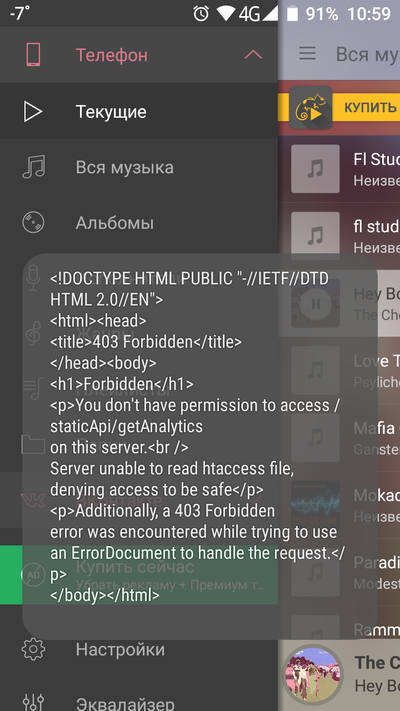The height and width of the screenshot is (711, 400).
Task: Open Настройки settings label
Action: 120,649
